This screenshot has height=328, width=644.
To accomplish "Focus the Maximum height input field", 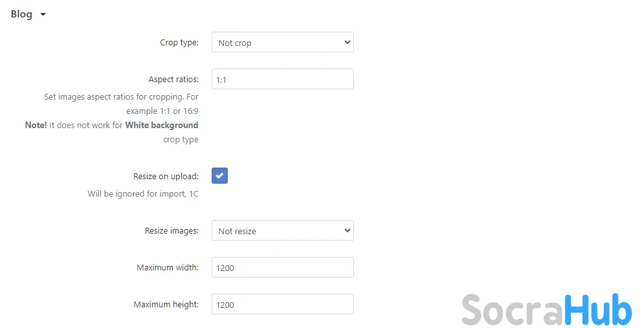I will pos(282,304).
